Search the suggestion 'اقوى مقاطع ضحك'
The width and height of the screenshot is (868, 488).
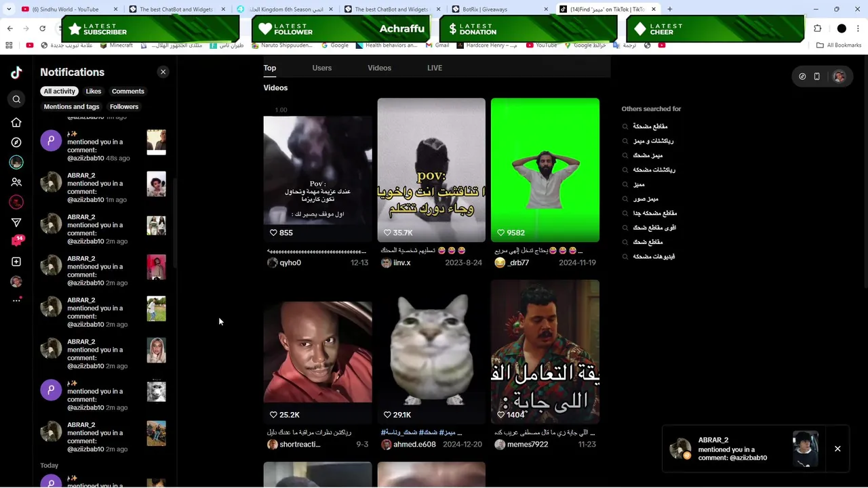[x=654, y=228]
